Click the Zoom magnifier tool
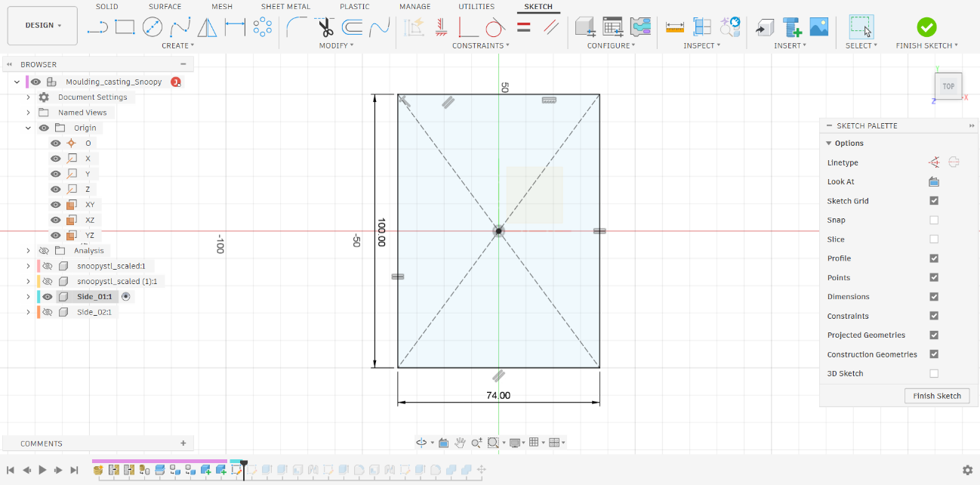The image size is (980, 485). pos(476,443)
